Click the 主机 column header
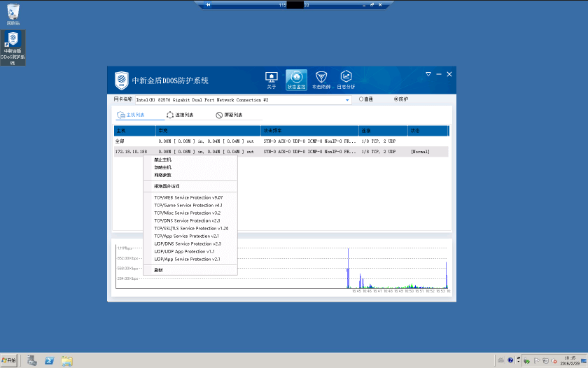Viewport: 588px width, 368px height. click(x=134, y=131)
